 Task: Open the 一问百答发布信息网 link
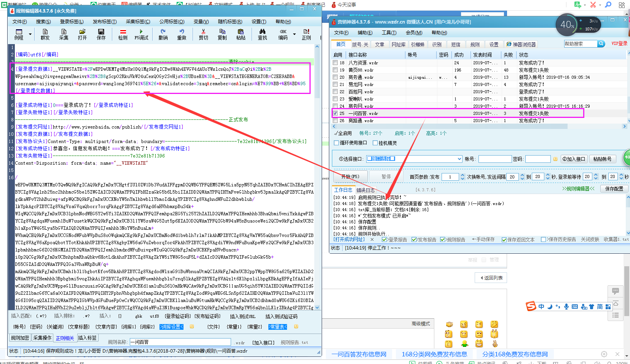pyautogui.click(x=358, y=354)
